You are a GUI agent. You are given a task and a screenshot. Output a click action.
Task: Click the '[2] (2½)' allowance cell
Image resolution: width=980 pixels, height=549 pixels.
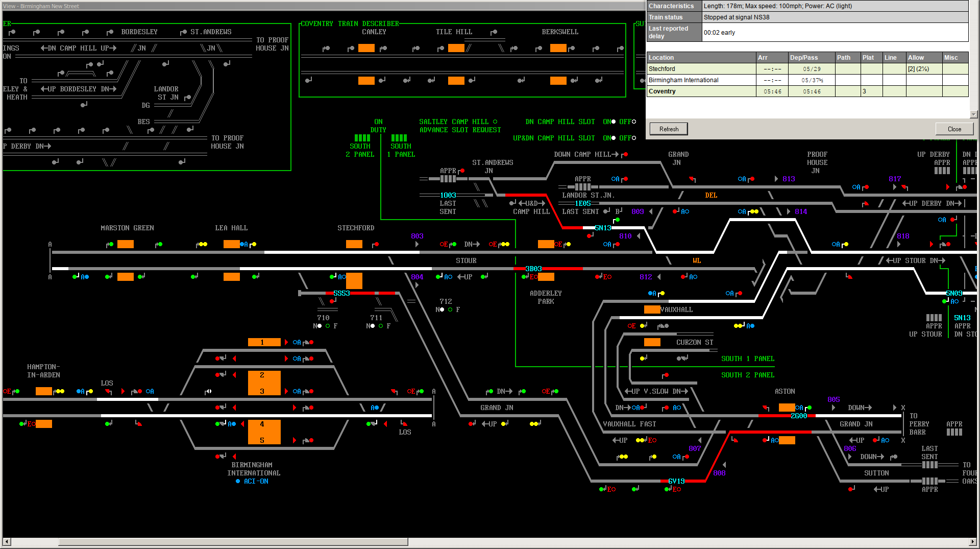pos(924,69)
